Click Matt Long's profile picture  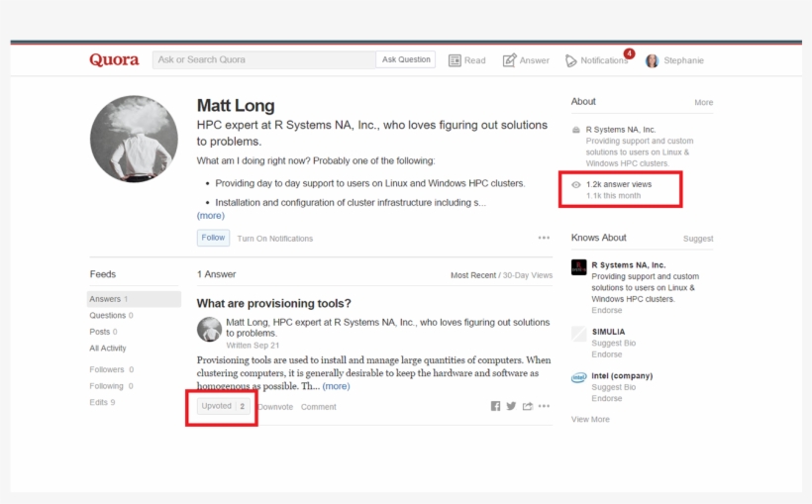[x=134, y=140]
